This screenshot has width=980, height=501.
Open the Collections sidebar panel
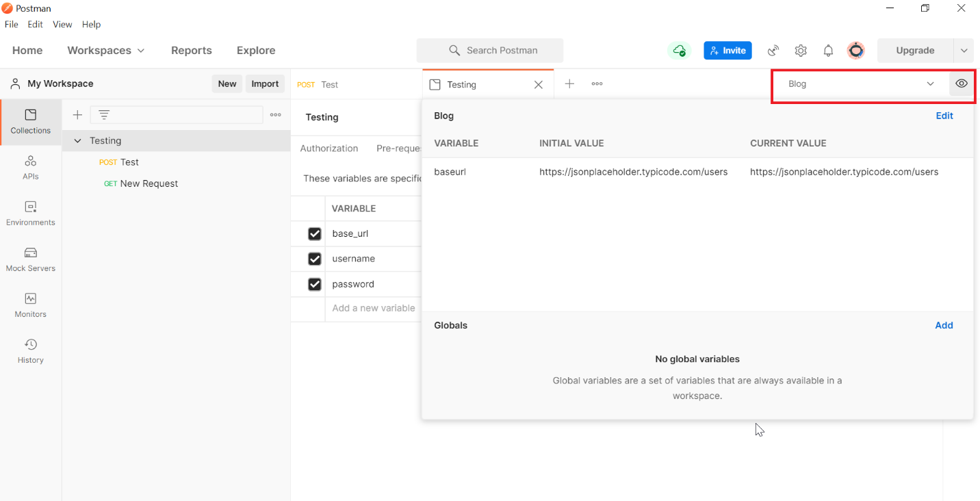30,122
